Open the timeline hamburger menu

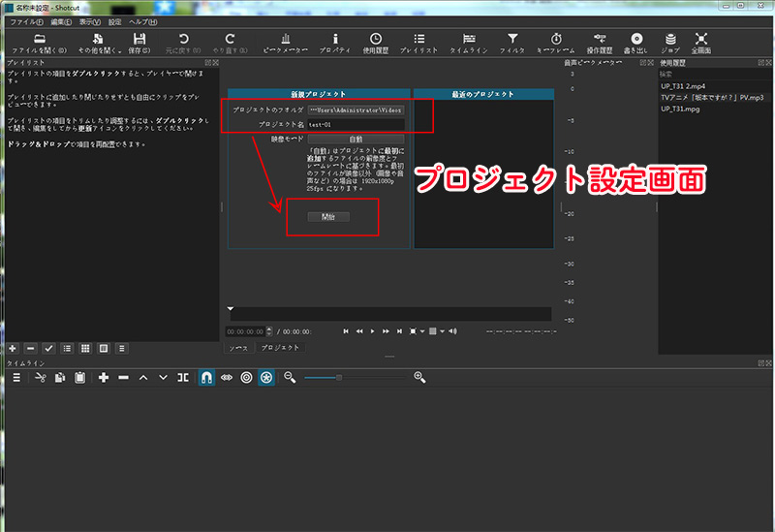tap(16, 378)
